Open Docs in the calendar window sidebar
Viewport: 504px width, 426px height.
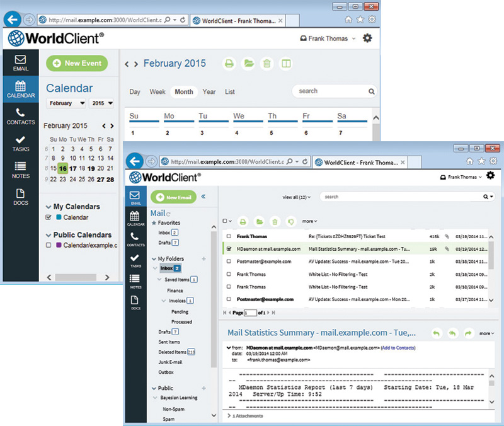[21, 197]
